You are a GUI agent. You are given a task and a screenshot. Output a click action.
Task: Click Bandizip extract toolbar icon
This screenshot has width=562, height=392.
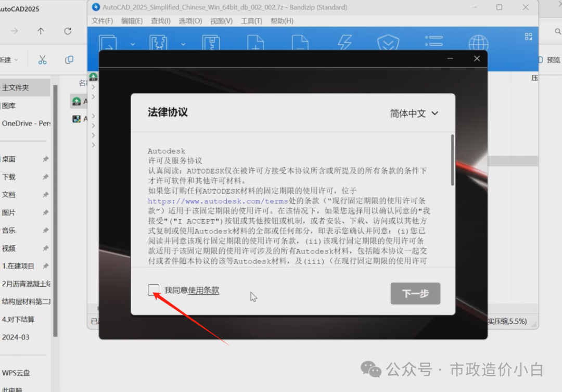pos(158,43)
